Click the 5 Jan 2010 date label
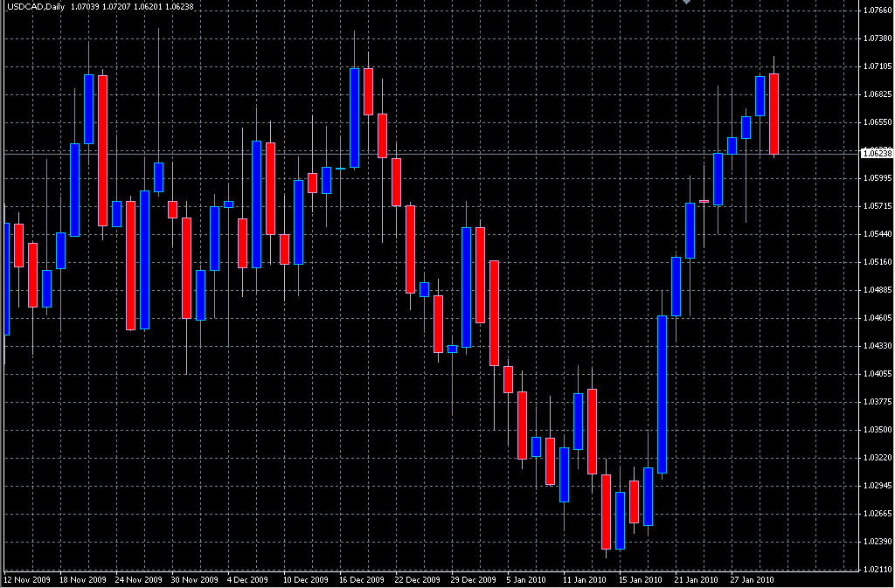This screenshot has width=895, height=588. pyautogui.click(x=526, y=580)
